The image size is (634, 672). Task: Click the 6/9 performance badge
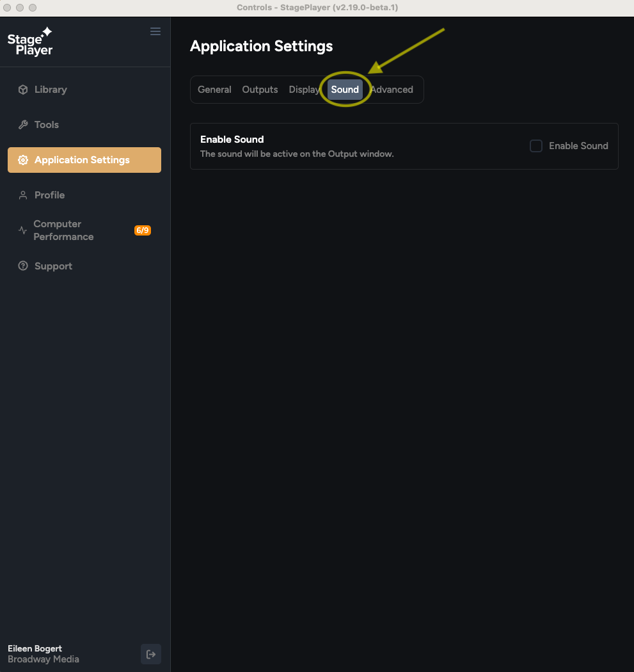pos(143,230)
